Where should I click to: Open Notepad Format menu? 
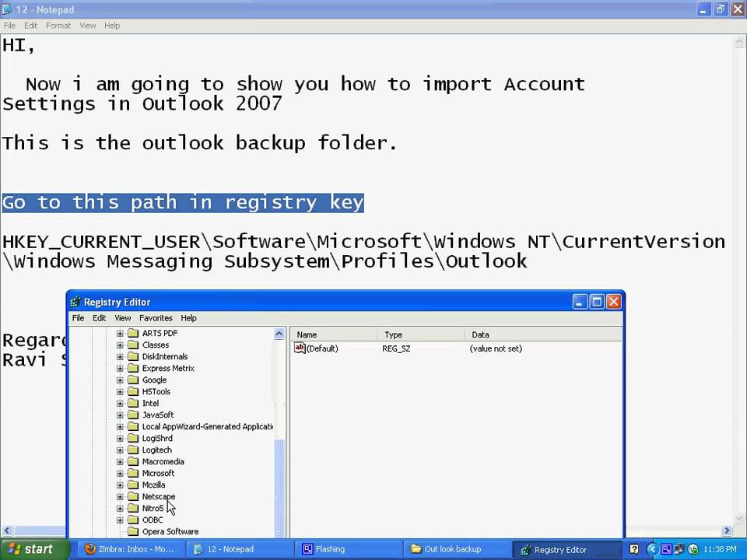point(58,26)
